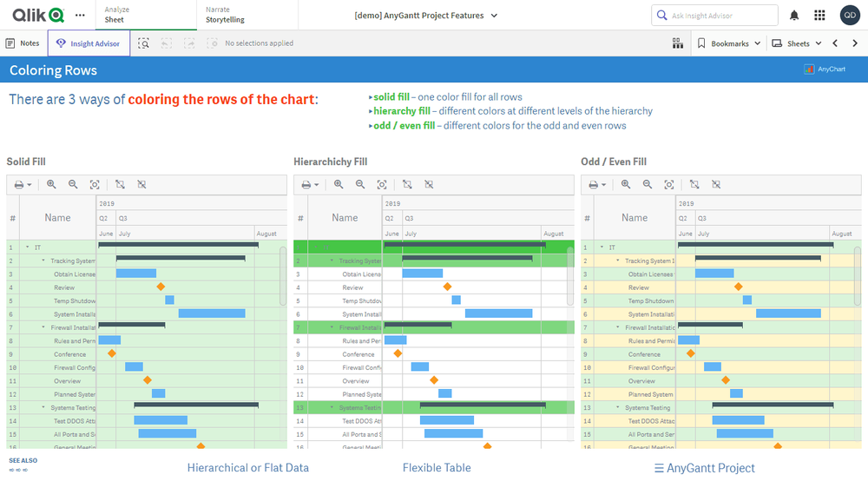
Task: Zoom in on the Solid Fill chart
Action: (x=51, y=185)
